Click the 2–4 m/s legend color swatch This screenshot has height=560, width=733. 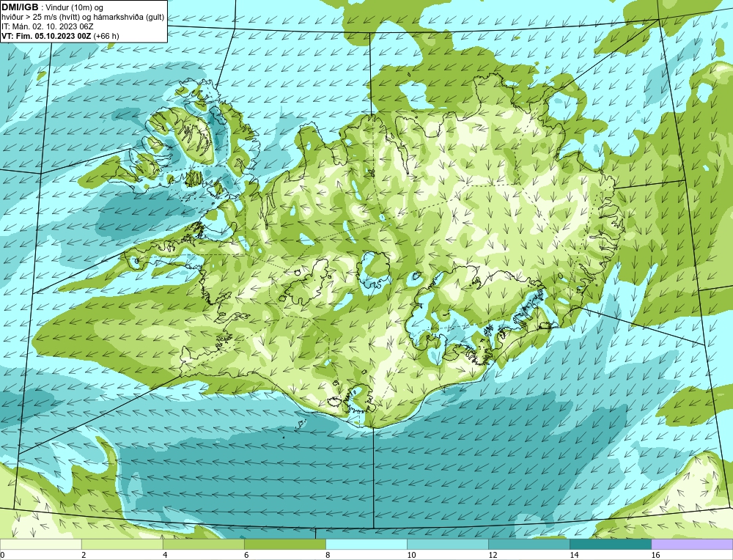122,544
